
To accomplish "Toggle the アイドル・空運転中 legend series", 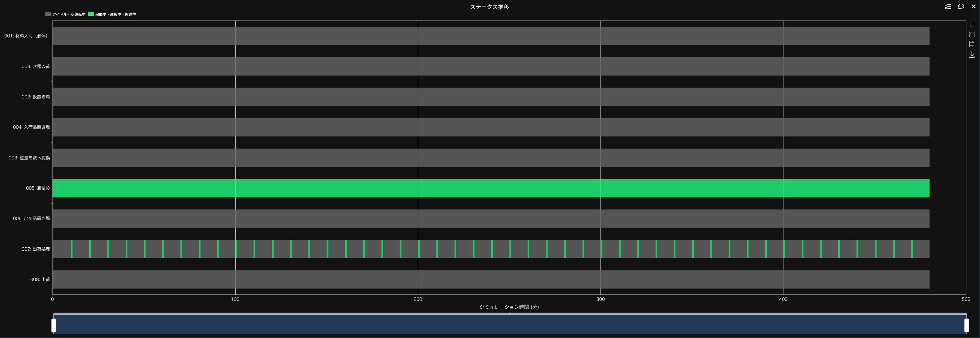I will (x=65, y=15).
